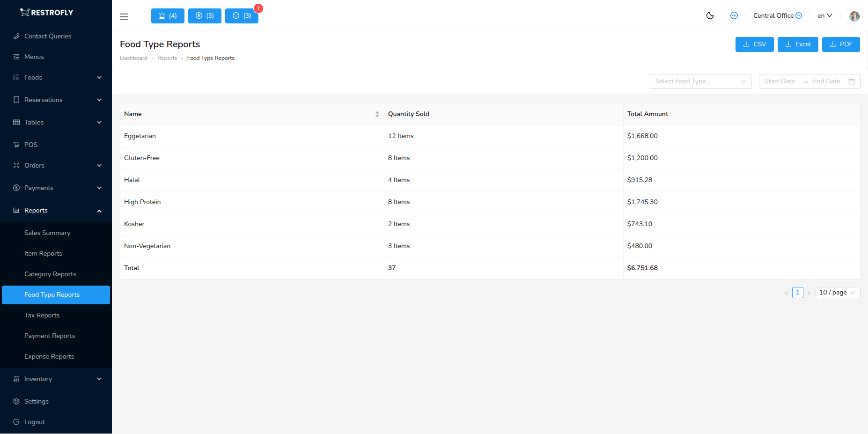
Task: Open Tax Reports from the sidebar
Action: pyautogui.click(x=42, y=315)
